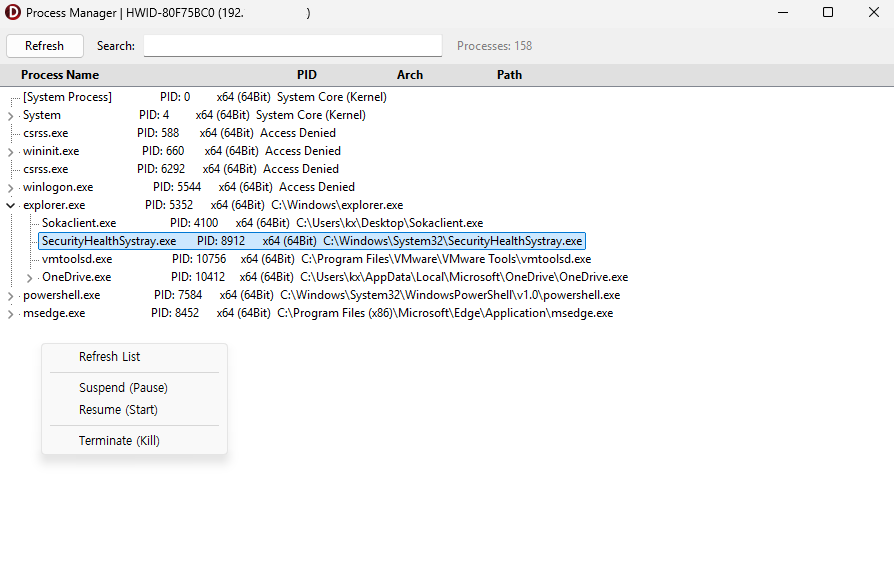
Task: Click the red D app icon in title bar
Action: (x=13, y=13)
